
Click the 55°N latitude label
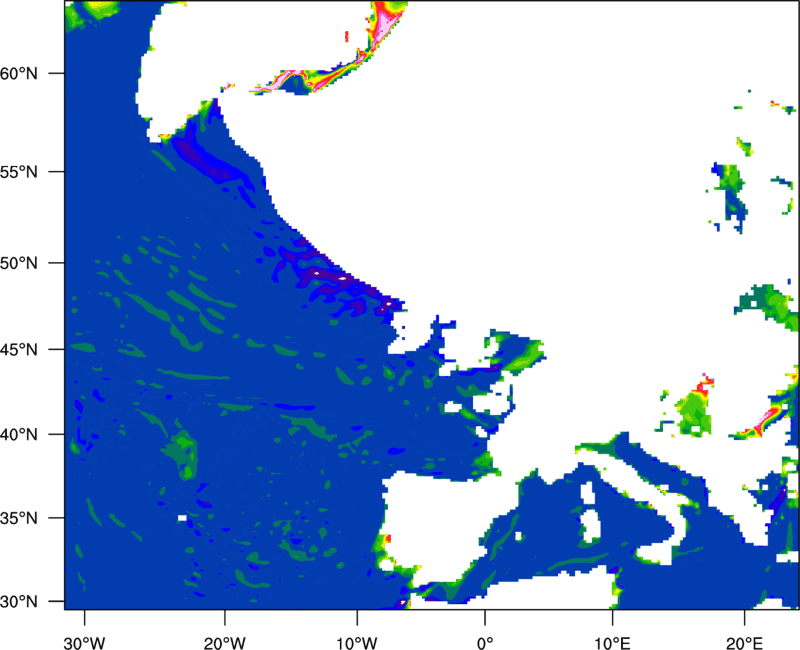[19, 171]
